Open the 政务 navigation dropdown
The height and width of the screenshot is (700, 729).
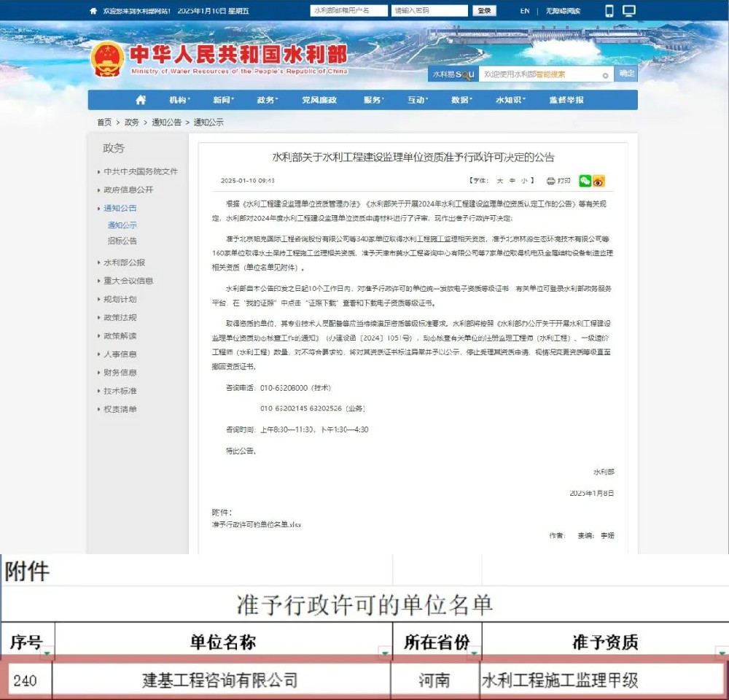pos(267,100)
